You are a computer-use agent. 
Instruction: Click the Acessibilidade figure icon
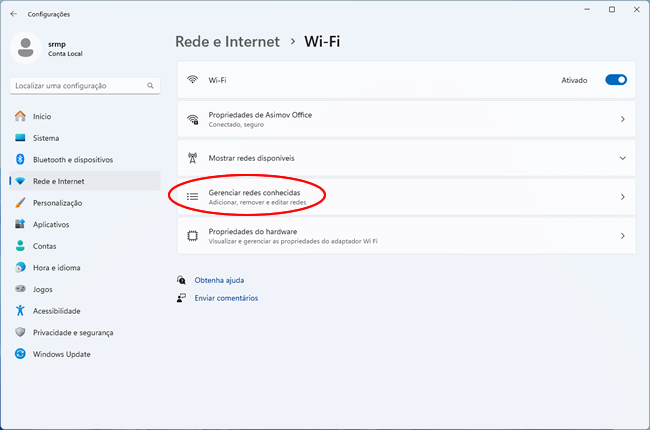pos(20,311)
